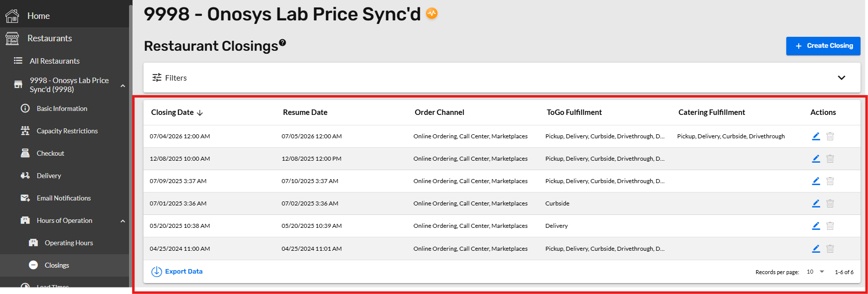Open help icon beside Restaurant Closings
The image size is (868, 294).
point(283,43)
